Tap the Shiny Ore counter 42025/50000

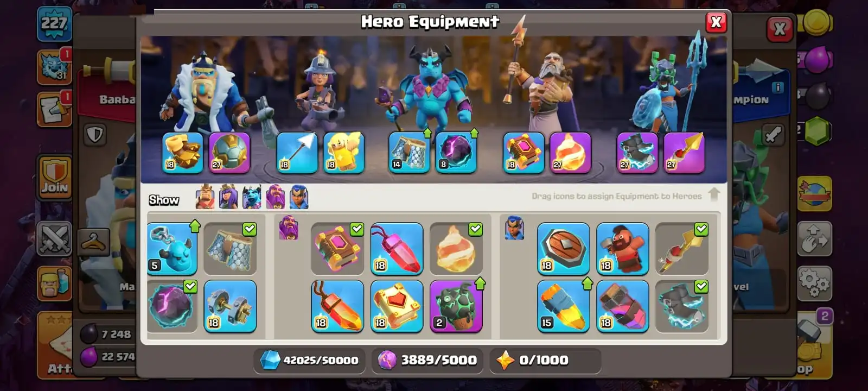(x=309, y=360)
